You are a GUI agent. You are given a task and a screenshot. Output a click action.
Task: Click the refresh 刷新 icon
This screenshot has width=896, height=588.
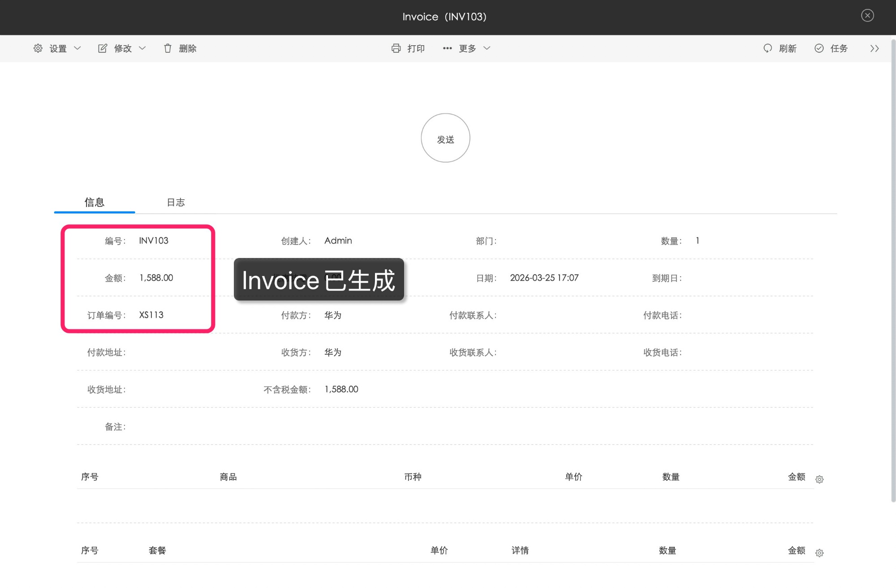click(x=767, y=48)
